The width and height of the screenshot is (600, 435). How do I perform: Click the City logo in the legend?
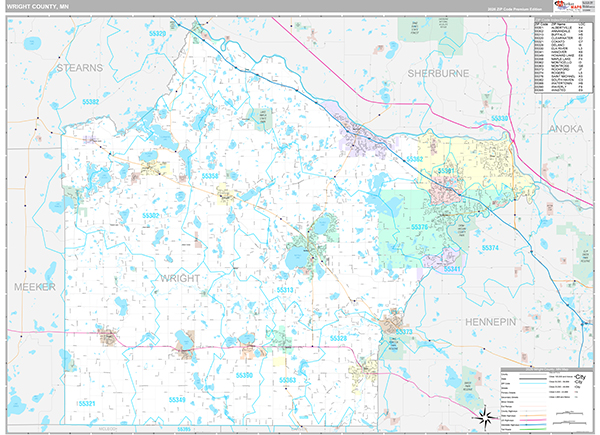[578, 378]
